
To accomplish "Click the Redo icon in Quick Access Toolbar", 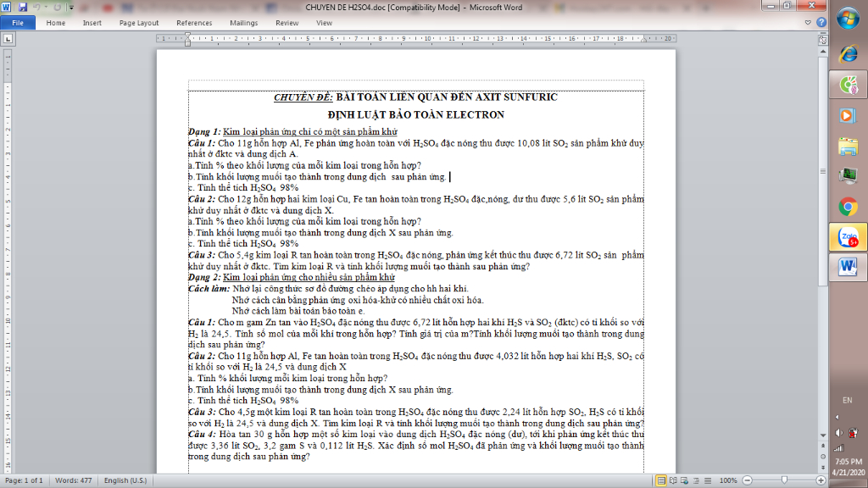I will pyautogui.click(x=57, y=7).
